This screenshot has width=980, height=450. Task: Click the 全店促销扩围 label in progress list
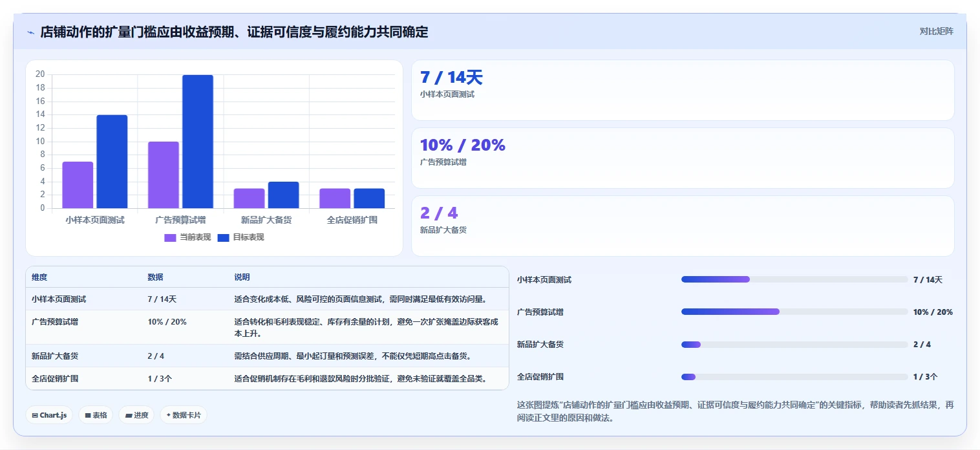(540, 376)
